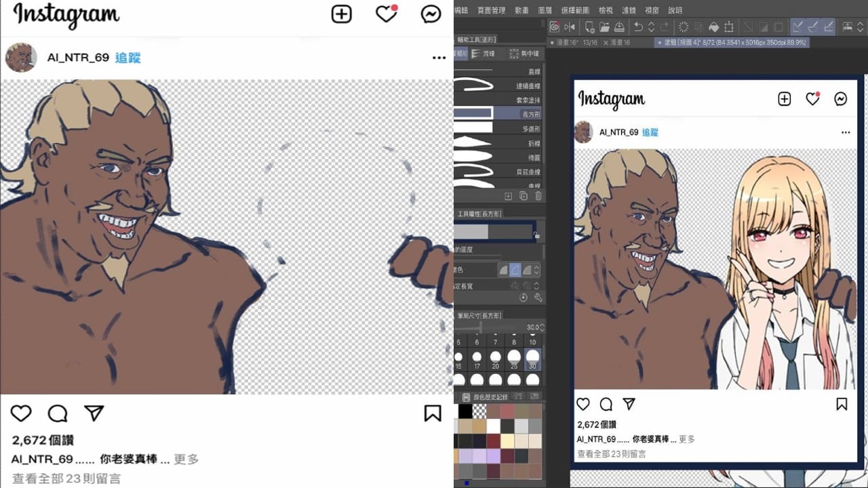This screenshot has height=488, width=868.
Task: Toggle the heart like button under left post
Action: (x=21, y=413)
